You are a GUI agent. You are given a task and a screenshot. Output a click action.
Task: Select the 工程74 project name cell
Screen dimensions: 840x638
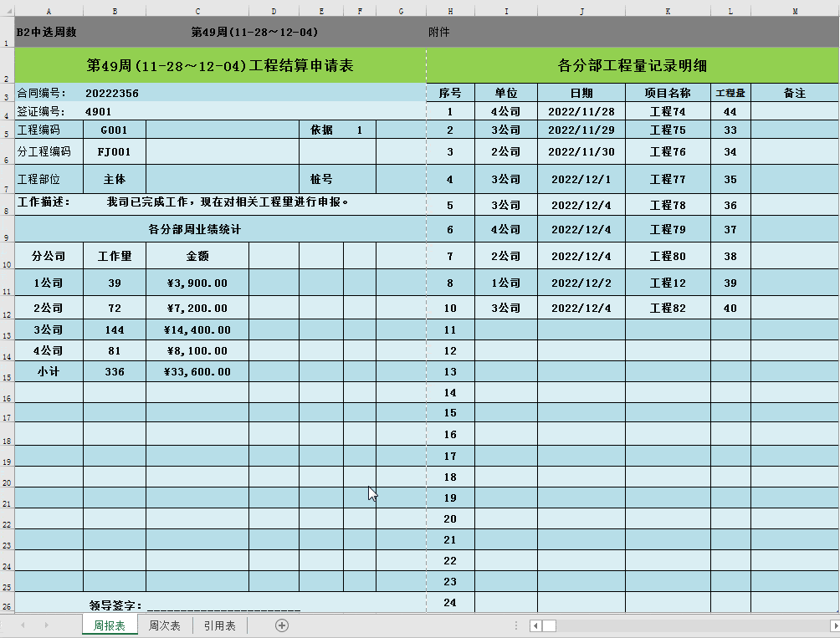668,111
